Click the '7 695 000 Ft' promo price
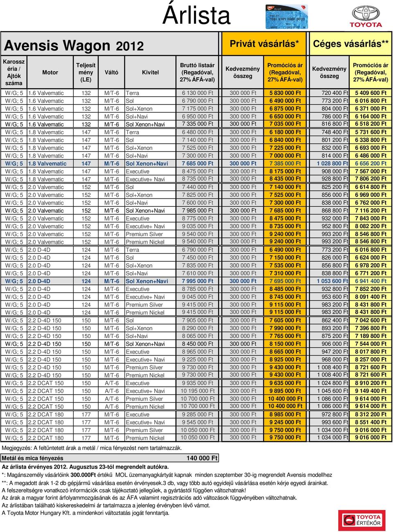 tap(285, 281)
